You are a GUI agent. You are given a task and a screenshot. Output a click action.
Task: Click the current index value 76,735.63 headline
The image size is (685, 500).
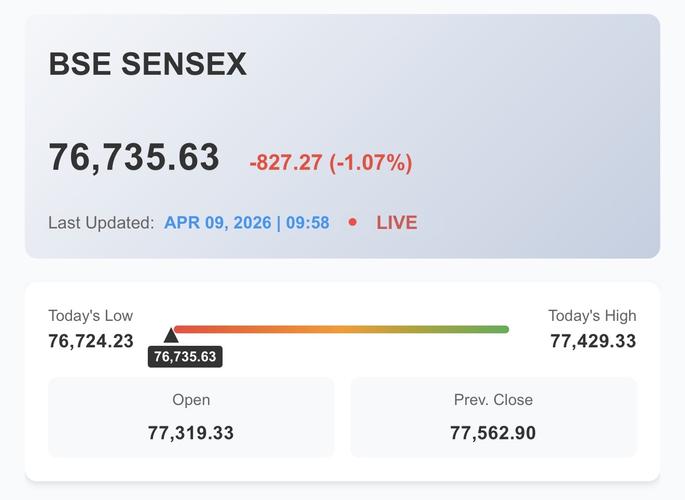click(134, 158)
